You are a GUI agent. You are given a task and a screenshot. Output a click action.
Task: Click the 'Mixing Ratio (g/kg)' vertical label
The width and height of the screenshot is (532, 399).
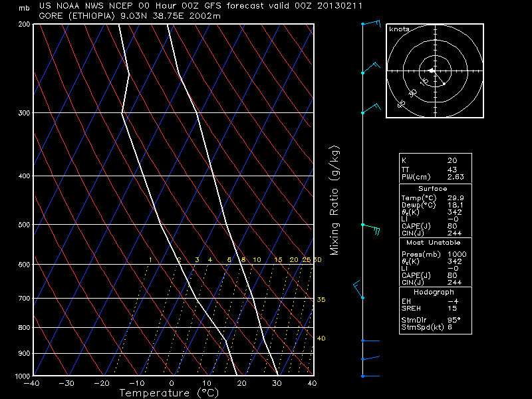click(x=334, y=200)
